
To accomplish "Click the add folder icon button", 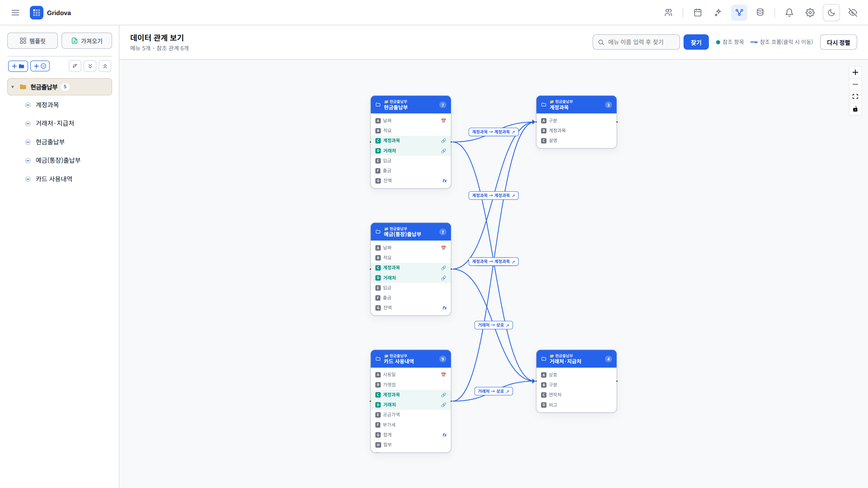I will [x=18, y=66].
